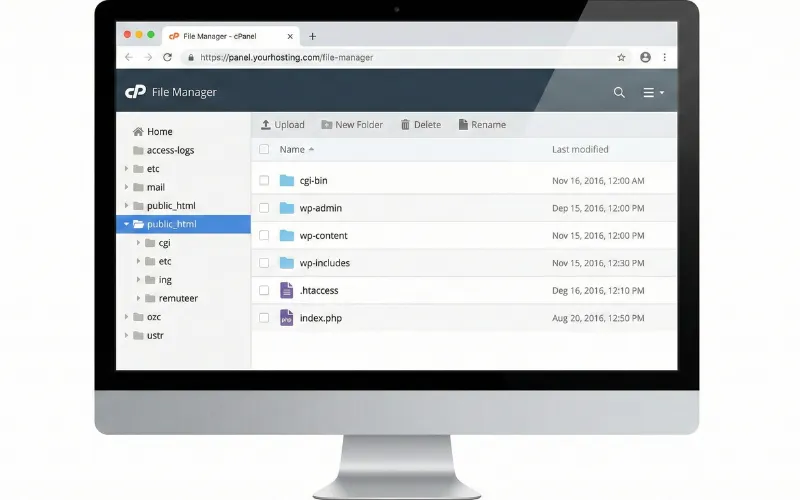The height and width of the screenshot is (500, 800).
Task: Expand the ozc folder arrow
Action: pos(126,317)
